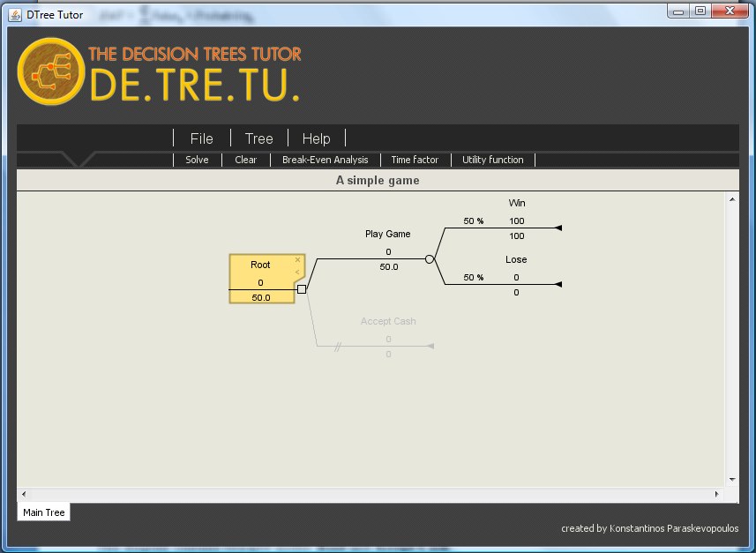The width and height of the screenshot is (756, 553).
Task: Click the Play Game chance node circle
Action: point(430,259)
